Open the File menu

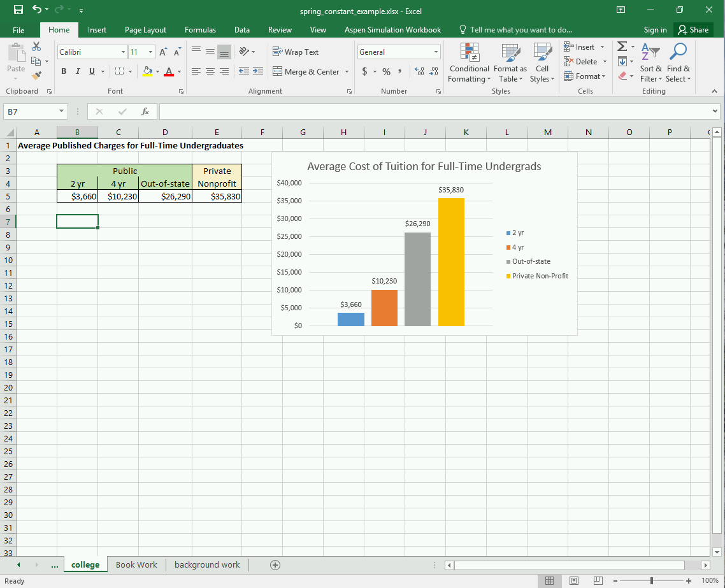tap(18, 30)
